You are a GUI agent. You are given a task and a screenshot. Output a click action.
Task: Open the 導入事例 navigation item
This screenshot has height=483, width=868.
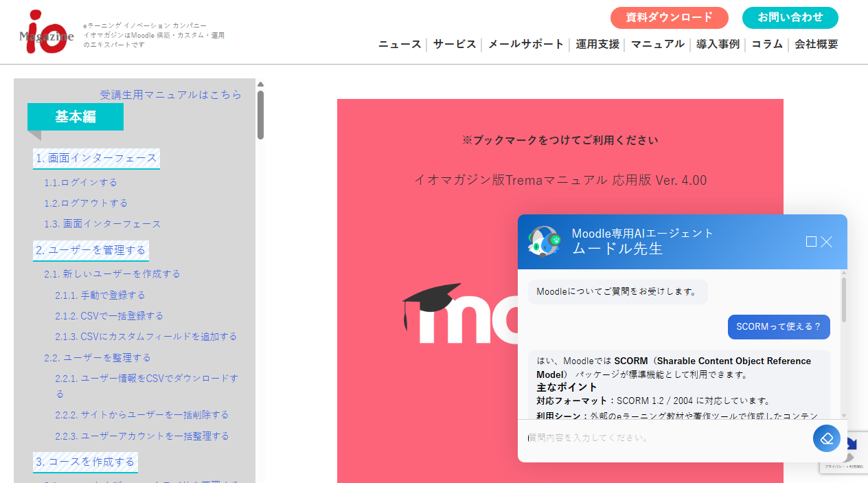718,45
